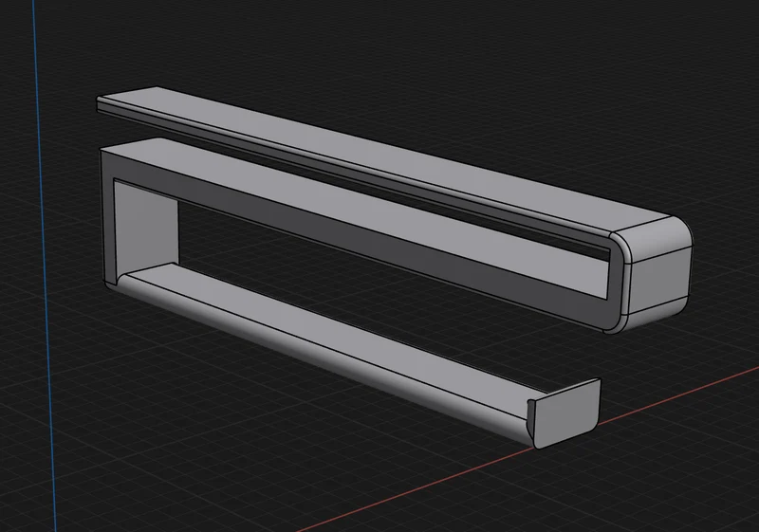Select the flat right end face of the bracket
The width and height of the screenshot is (759, 532).
pyautogui.click(x=658, y=281)
